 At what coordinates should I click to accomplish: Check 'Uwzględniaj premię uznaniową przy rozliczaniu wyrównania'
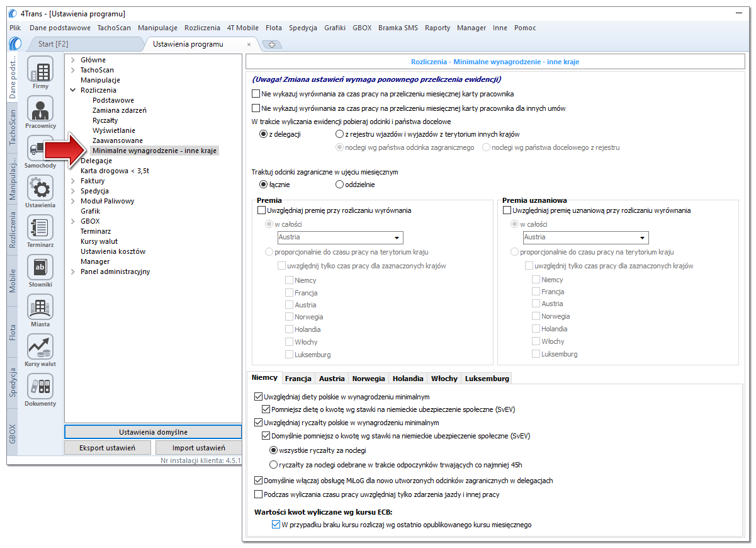coord(507,210)
